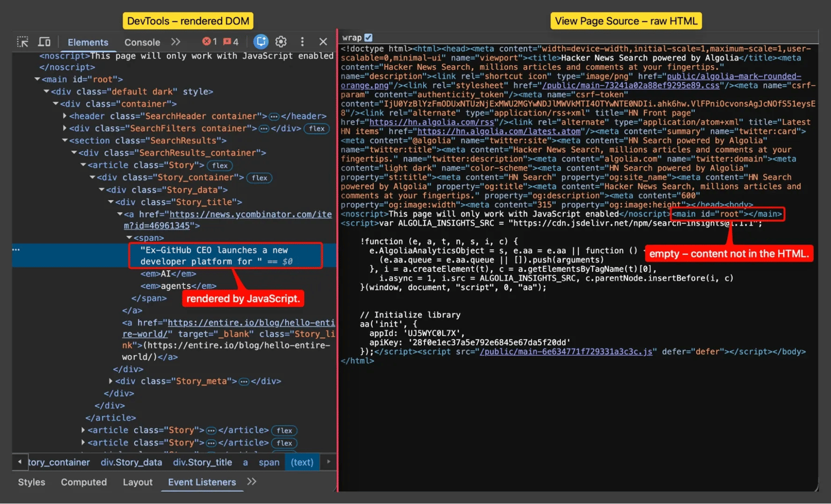Expand the Story_meta div
Viewport: 831px width, 504px height.
pyautogui.click(x=111, y=381)
